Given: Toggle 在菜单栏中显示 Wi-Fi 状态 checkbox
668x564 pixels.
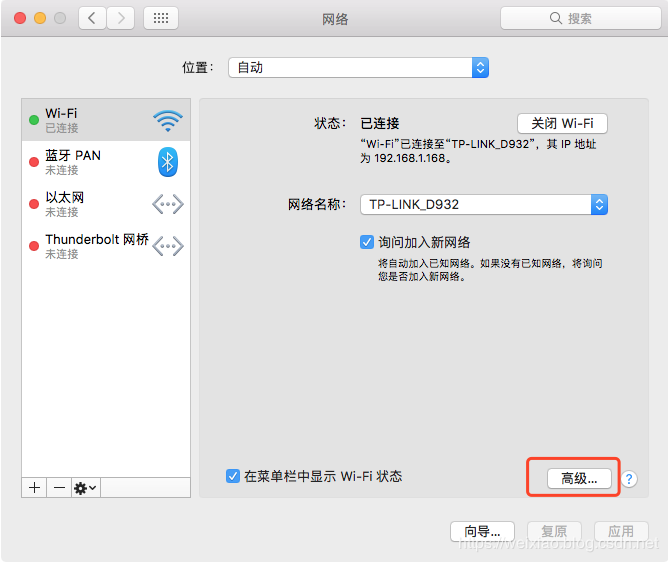Looking at the screenshot, I should pyautogui.click(x=233, y=477).
